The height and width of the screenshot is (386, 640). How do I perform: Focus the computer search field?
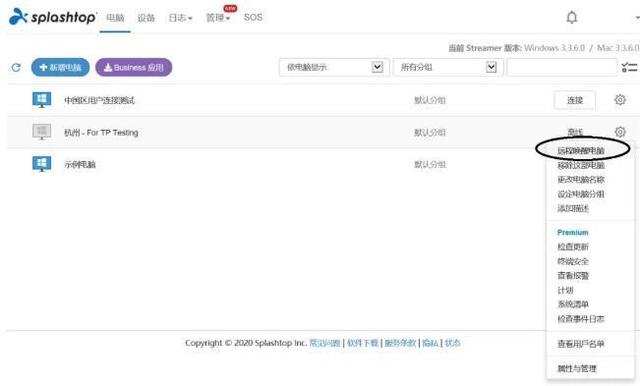(x=562, y=67)
